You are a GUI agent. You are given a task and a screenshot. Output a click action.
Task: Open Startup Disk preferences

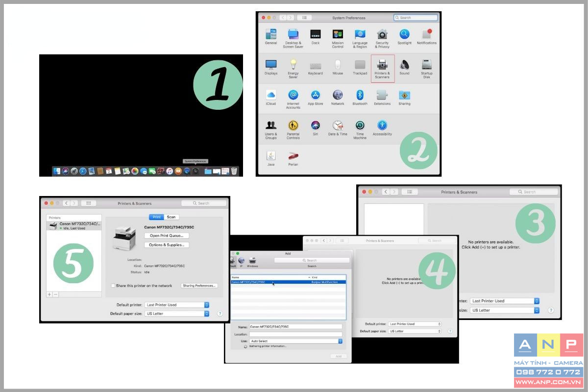point(427,69)
